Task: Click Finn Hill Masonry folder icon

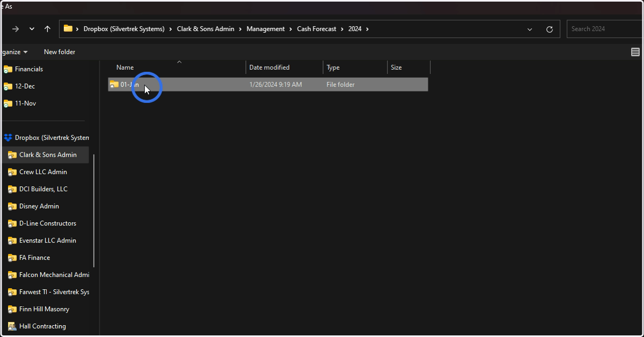Action: click(12, 310)
